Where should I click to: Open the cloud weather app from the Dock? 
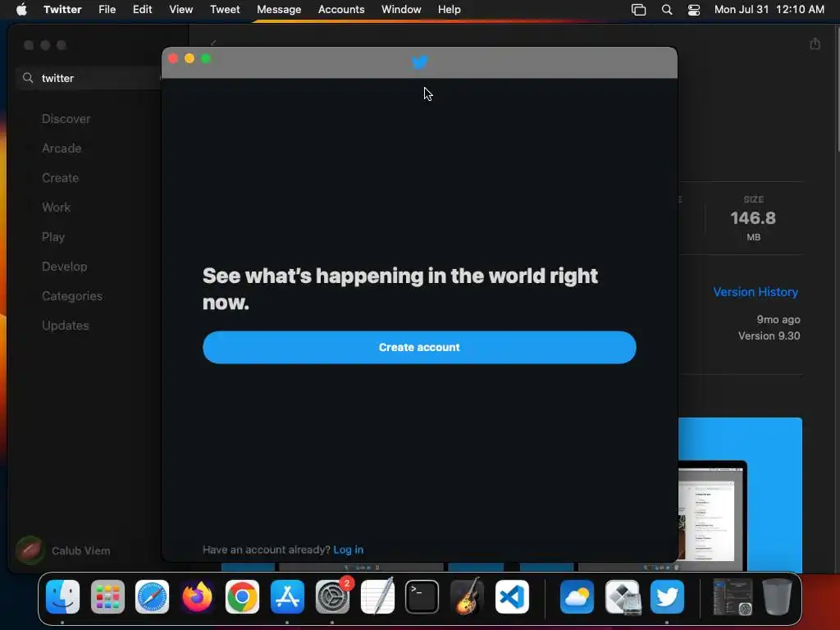(x=577, y=597)
